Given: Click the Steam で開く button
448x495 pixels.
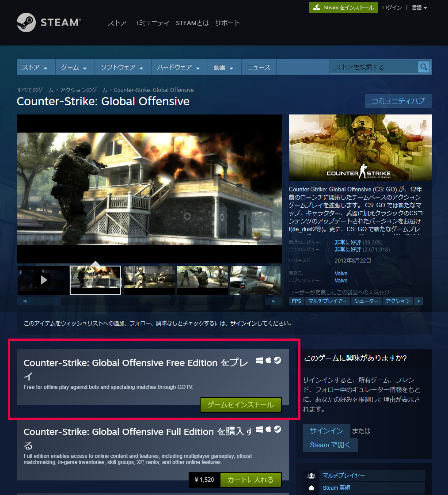Looking at the screenshot, I should (x=330, y=445).
